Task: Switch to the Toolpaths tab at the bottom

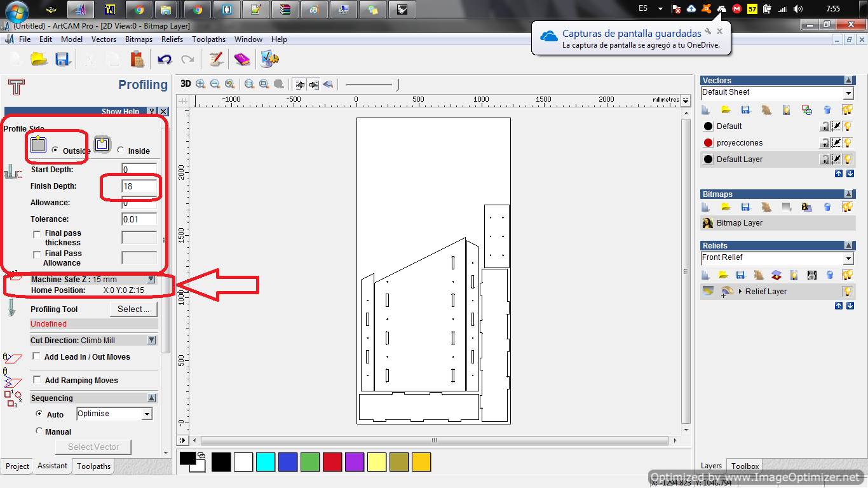Action: (x=94, y=466)
